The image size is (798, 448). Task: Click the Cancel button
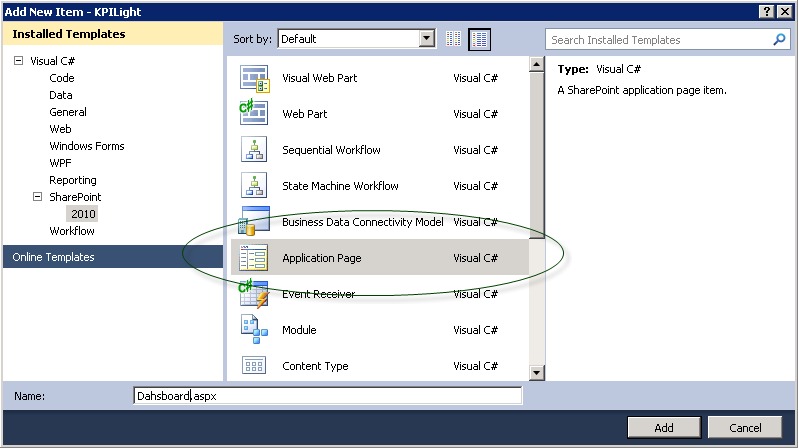click(745, 428)
